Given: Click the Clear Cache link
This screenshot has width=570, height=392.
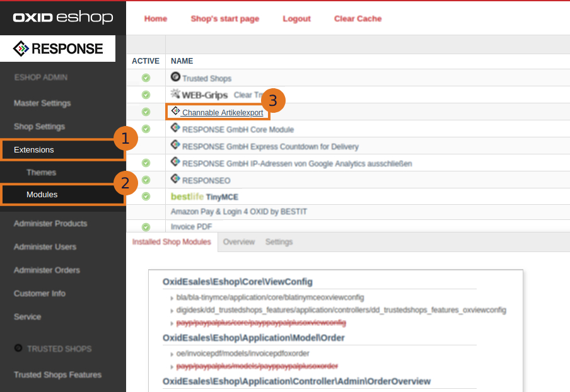Looking at the screenshot, I should [x=358, y=19].
